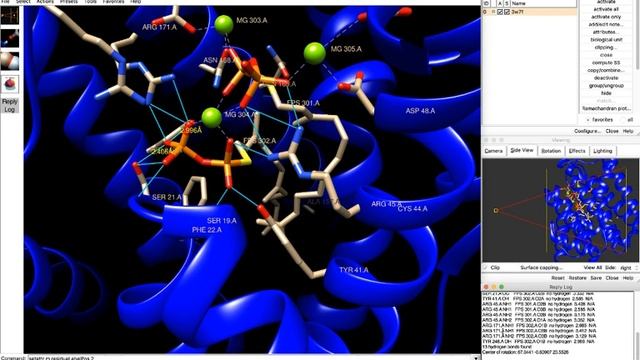Click 'biological unit' in the Model Panel
The height and width of the screenshot is (360, 640).
pos(606,40)
